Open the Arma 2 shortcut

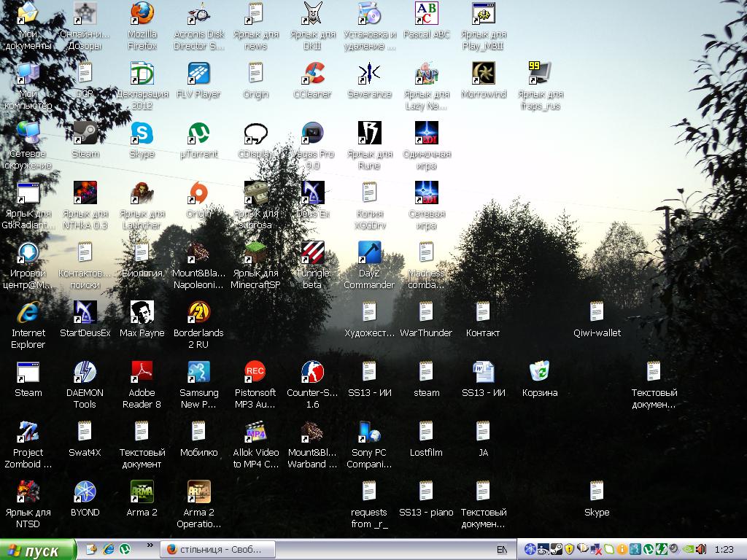[142, 499]
